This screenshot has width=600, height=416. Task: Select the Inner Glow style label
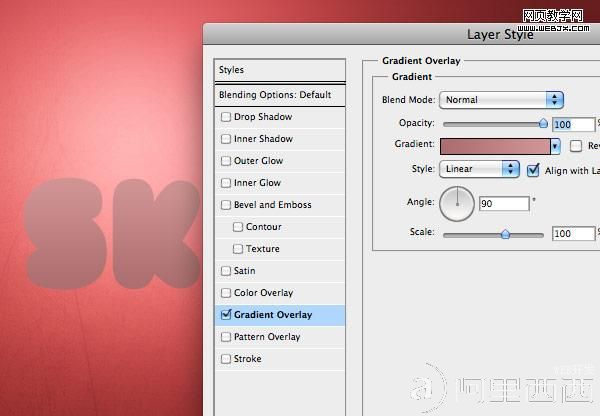(257, 183)
